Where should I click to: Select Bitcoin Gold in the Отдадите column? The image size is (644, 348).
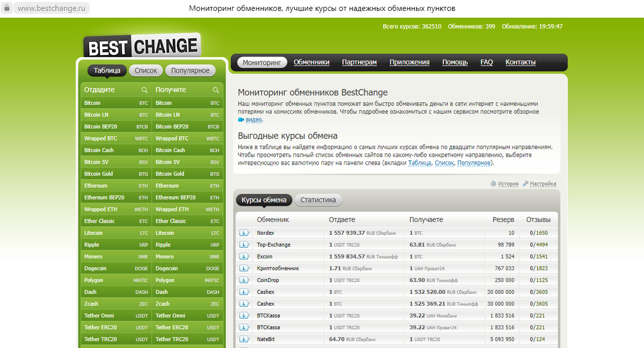[116, 174]
